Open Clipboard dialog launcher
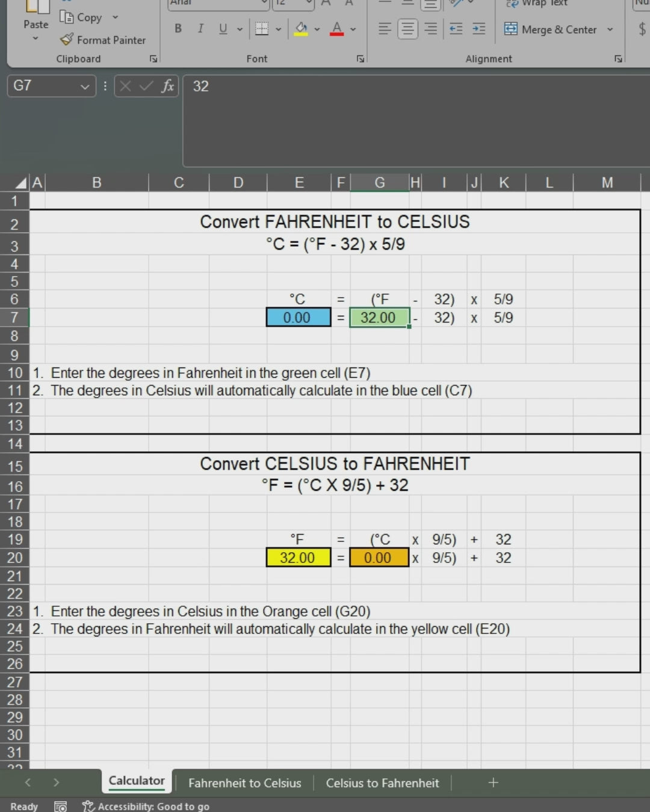Screen dimensions: 650x812 [x=153, y=59]
